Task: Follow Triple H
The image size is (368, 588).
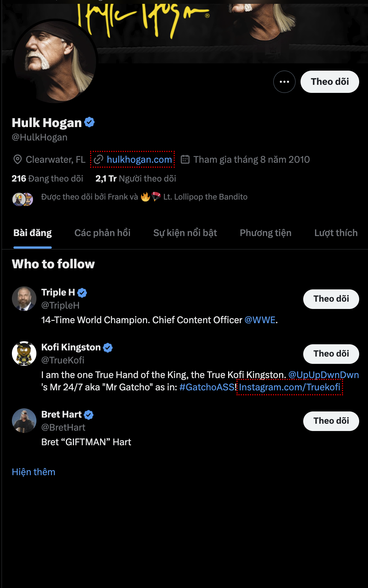Action: [x=331, y=299]
